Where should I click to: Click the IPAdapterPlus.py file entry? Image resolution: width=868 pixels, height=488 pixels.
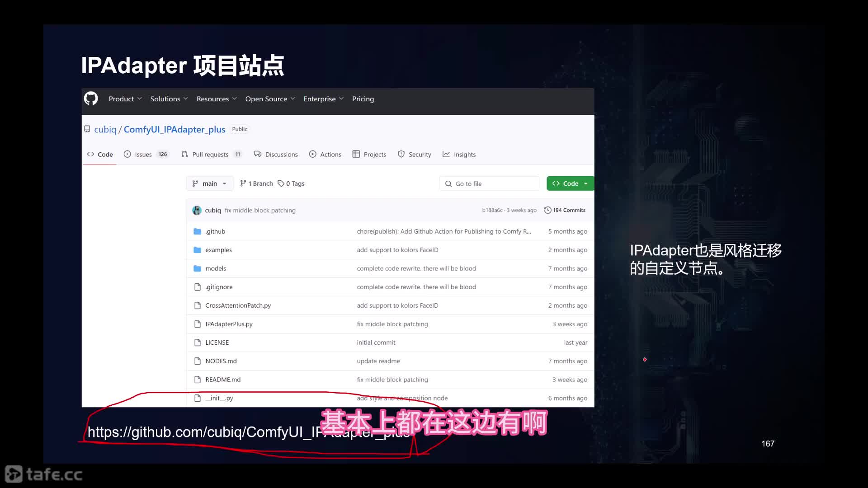(x=229, y=324)
